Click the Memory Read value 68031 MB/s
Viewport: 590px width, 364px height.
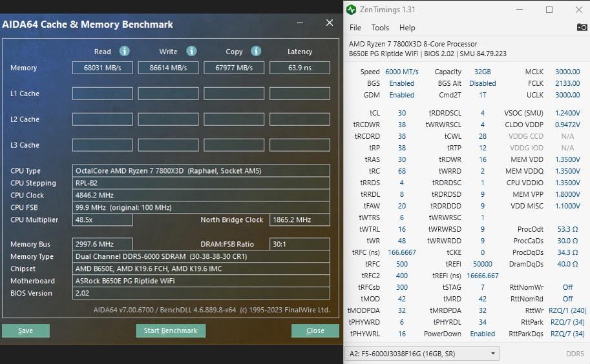[102, 68]
